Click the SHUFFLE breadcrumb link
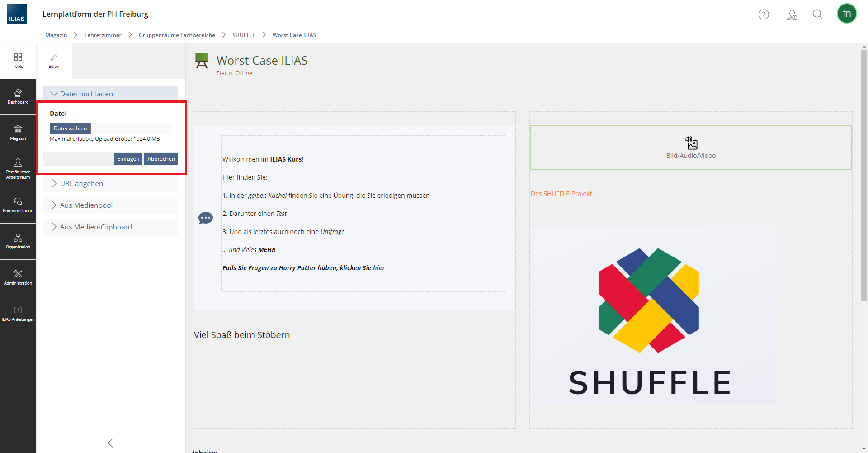The height and width of the screenshot is (453, 868). pyautogui.click(x=244, y=35)
